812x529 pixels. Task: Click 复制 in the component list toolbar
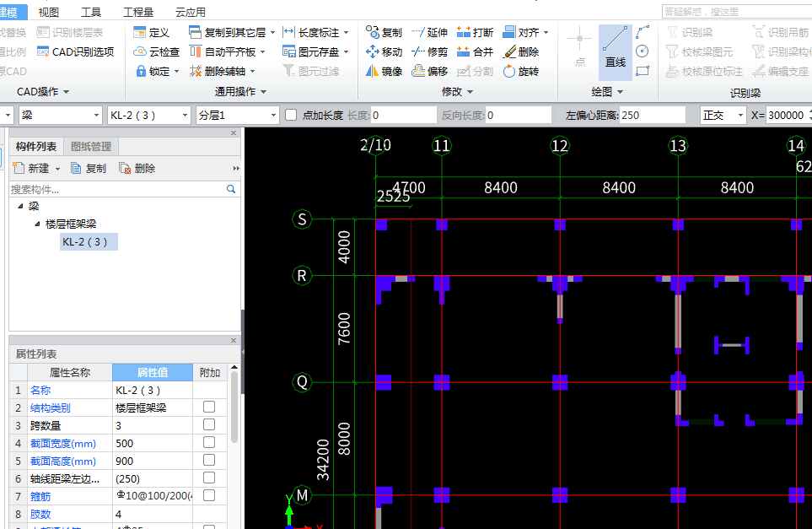pyautogui.click(x=89, y=169)
